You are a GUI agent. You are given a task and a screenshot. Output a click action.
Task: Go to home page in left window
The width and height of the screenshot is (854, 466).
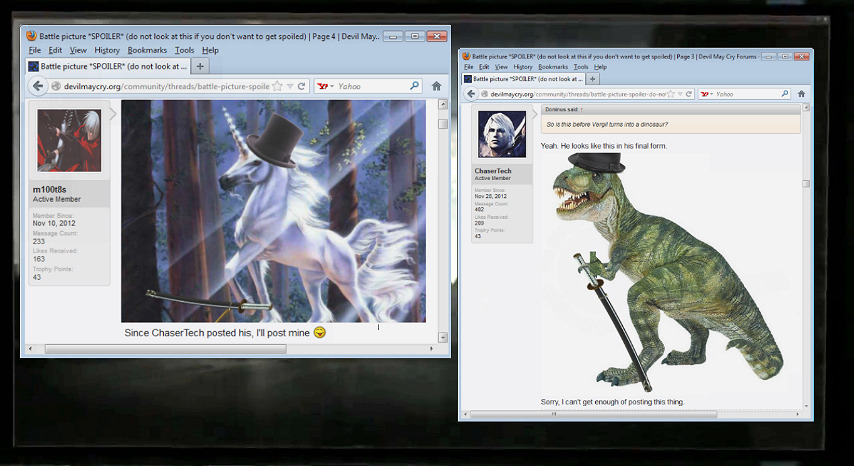pyautogui.click(x=436, y=86)
